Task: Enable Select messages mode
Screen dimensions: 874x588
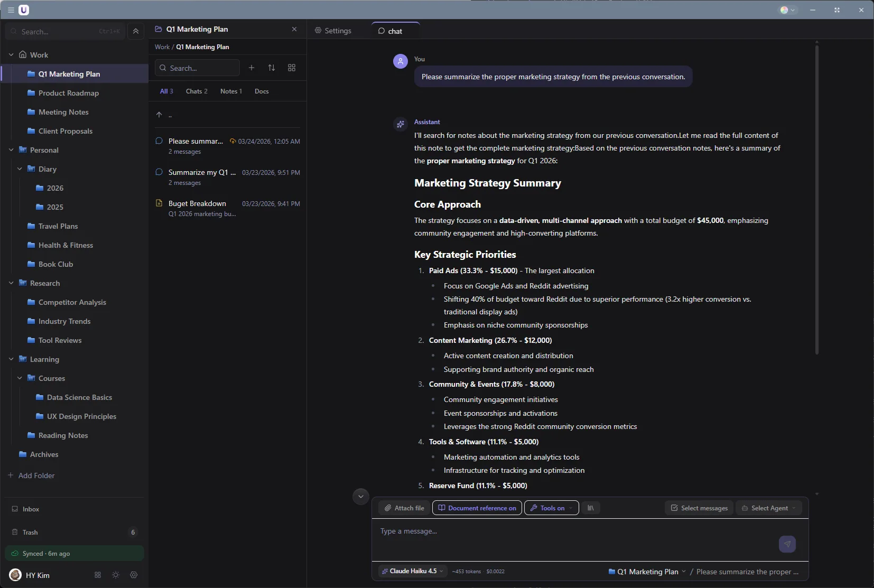Action: pyautogui.click(x=698, y=508)
